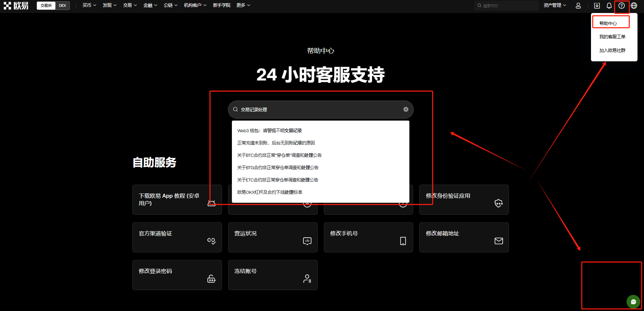Image resolution: width=644 pixels, height=311 pixels.
Task: Switch to the 交易所 tab
Action: click(46, 5)
